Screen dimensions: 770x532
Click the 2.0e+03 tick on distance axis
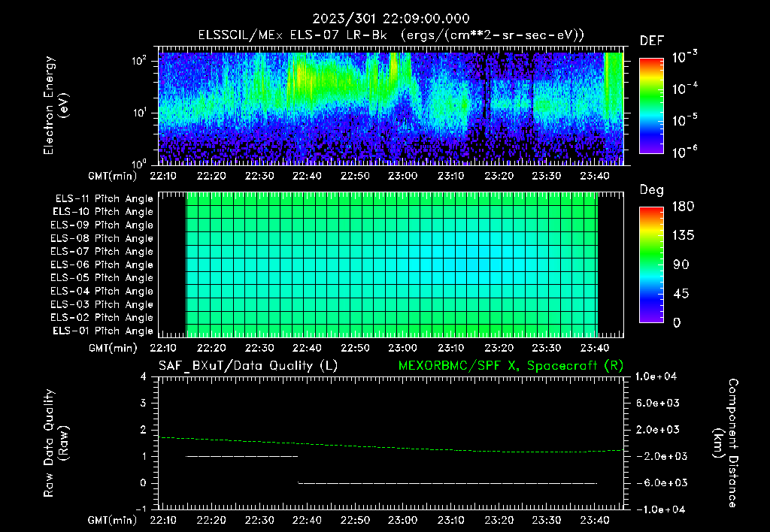click(x=658, y=429)
